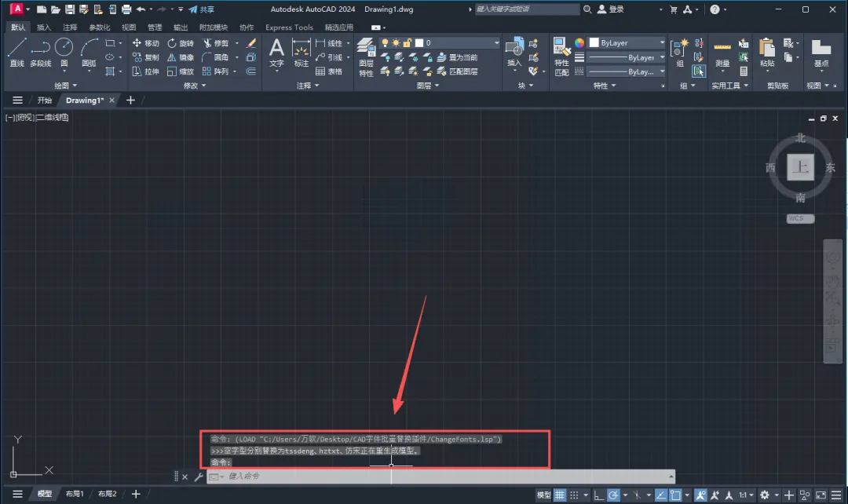Click the Insert block (插入) tool
The image size is (848, 504).
514,53
